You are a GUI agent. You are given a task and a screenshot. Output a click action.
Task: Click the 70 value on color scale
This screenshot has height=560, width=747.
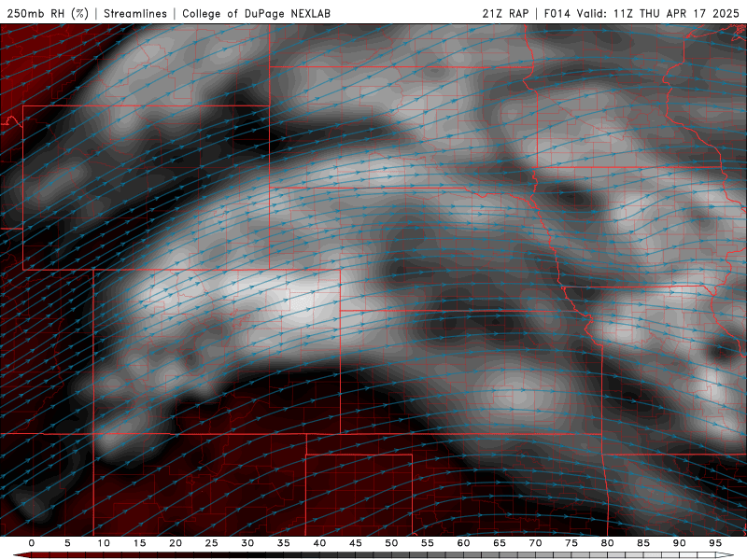point(535,543)
